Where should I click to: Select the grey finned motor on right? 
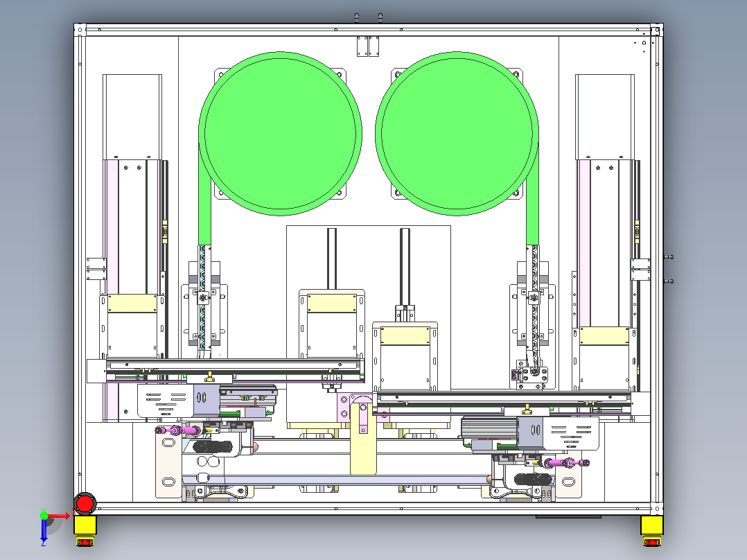point(489,428)
